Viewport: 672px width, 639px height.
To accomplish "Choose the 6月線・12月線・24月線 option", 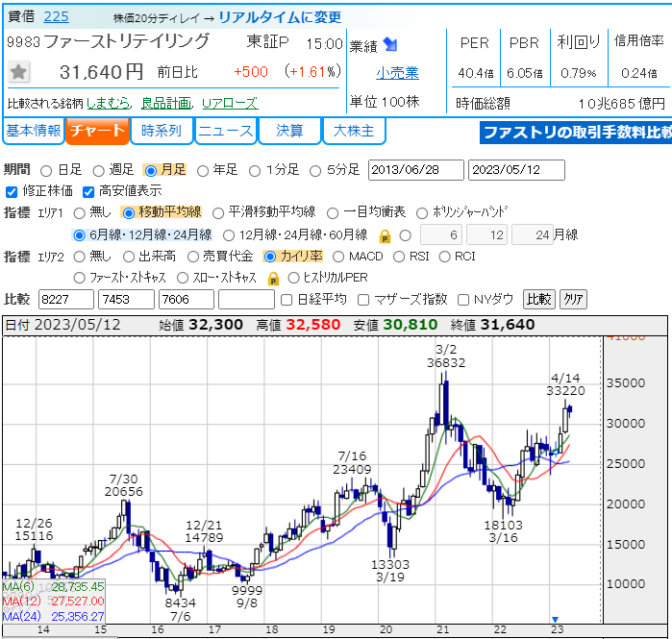I will click(x=79, y=235).
